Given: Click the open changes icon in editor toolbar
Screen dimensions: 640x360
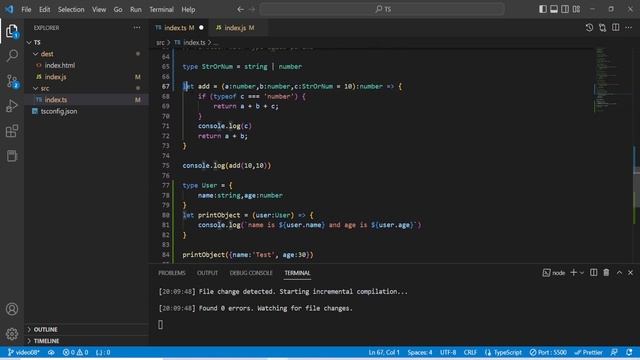Looking at the screenshot, I should click(602, 28).
